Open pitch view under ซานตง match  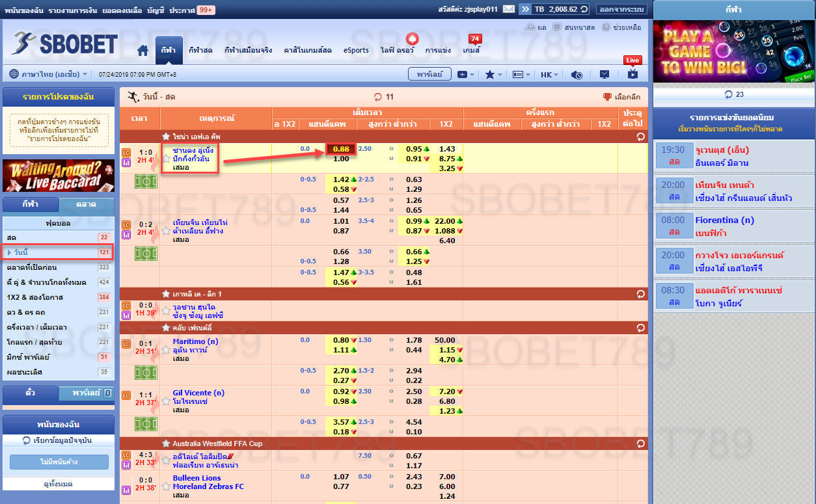(x=146, y=181)
